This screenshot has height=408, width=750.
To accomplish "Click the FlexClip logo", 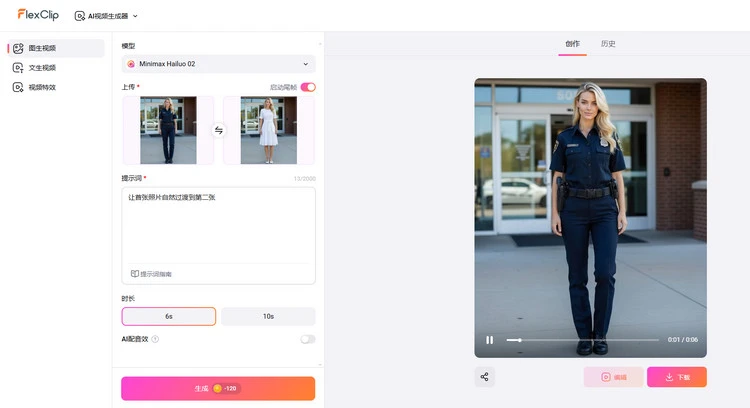I will pos(39,15).
